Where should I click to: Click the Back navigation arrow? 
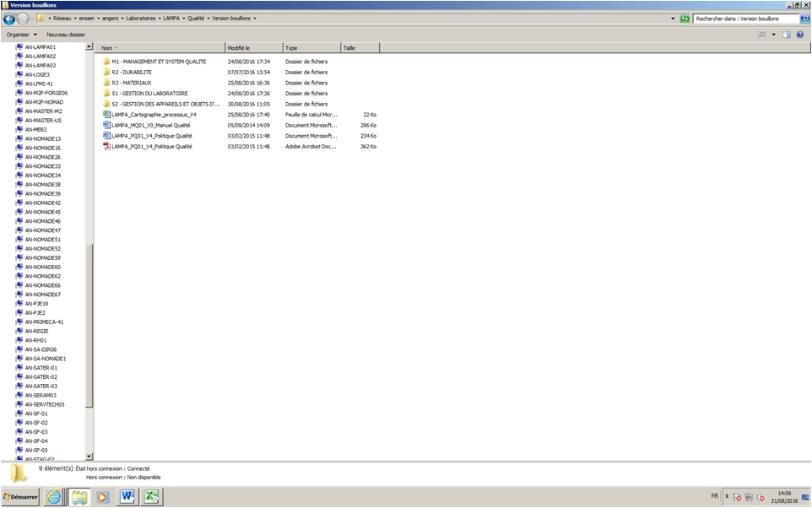pyautogui.click(x=9, y=19)
